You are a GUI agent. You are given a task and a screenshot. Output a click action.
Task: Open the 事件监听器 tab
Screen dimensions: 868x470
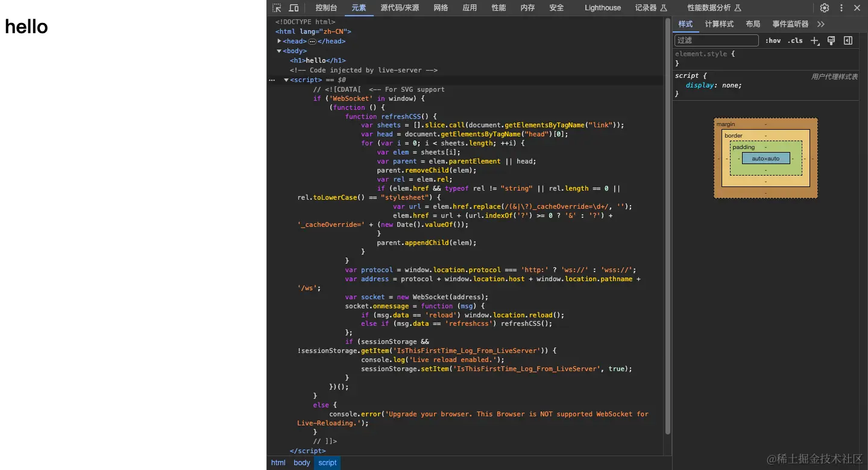[x=790, y=24]
